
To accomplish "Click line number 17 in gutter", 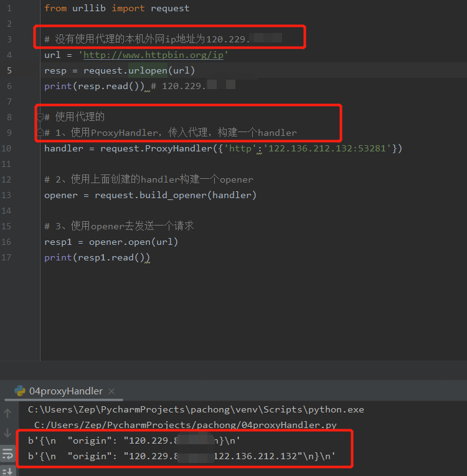I will coord(6,257).
